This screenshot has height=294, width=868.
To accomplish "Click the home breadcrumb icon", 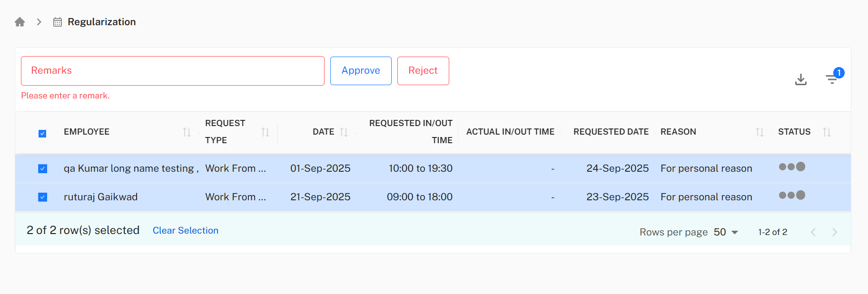I will (x=20, y=22).
